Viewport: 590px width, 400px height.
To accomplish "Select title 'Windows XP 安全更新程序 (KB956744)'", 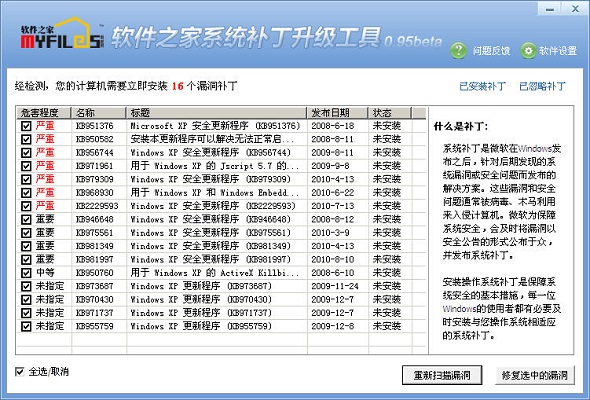I will pyautogui.click(x=211, y=152).
